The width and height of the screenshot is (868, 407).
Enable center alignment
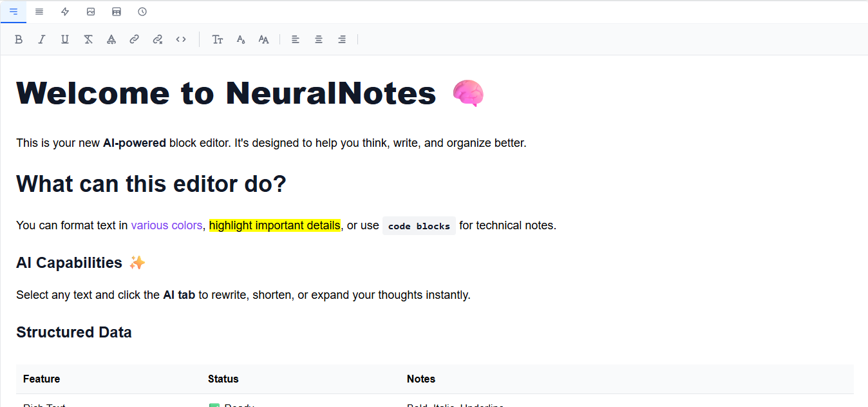click(318, 39)
